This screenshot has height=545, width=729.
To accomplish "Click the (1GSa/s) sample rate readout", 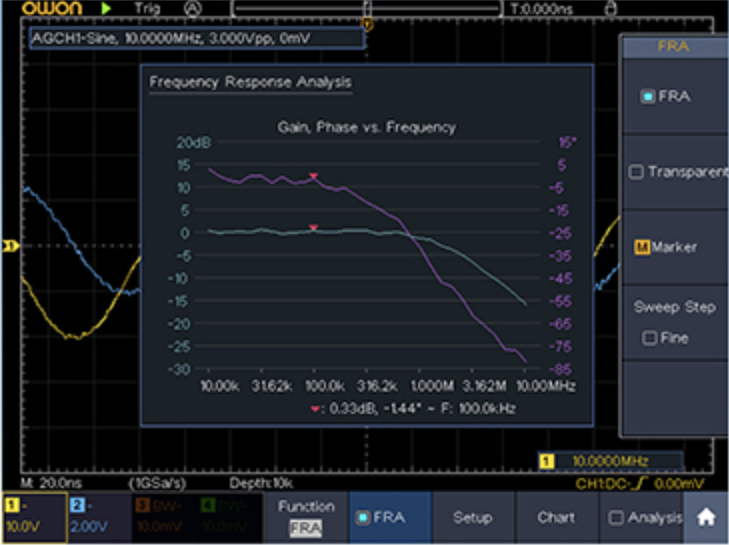I will [157, 483].
